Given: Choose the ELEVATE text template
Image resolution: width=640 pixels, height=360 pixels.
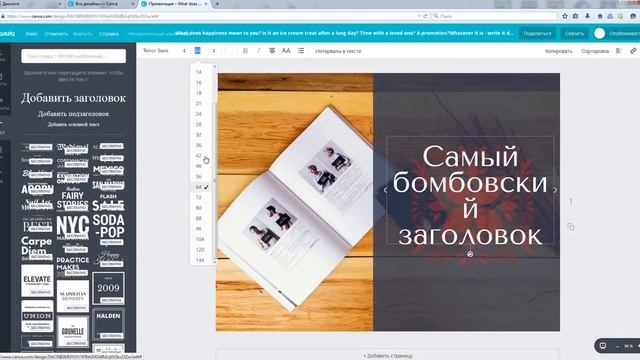Looking at the screenshot, I should pos(37,280).
